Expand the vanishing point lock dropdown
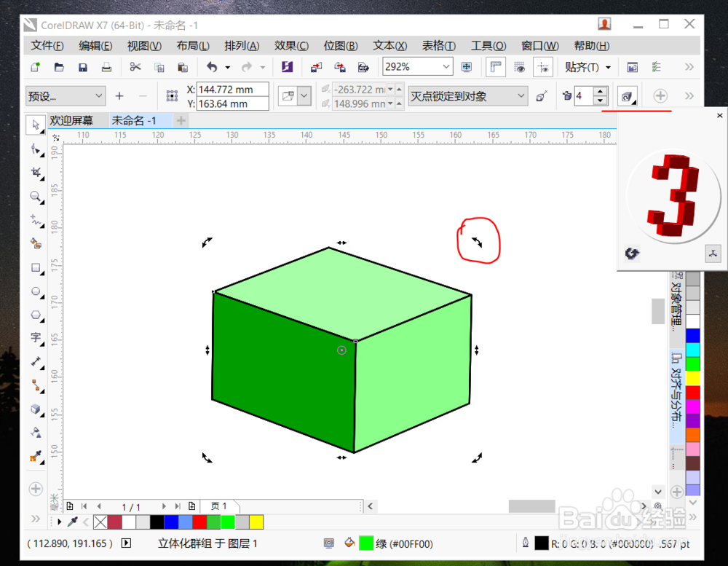 (522, 95)
